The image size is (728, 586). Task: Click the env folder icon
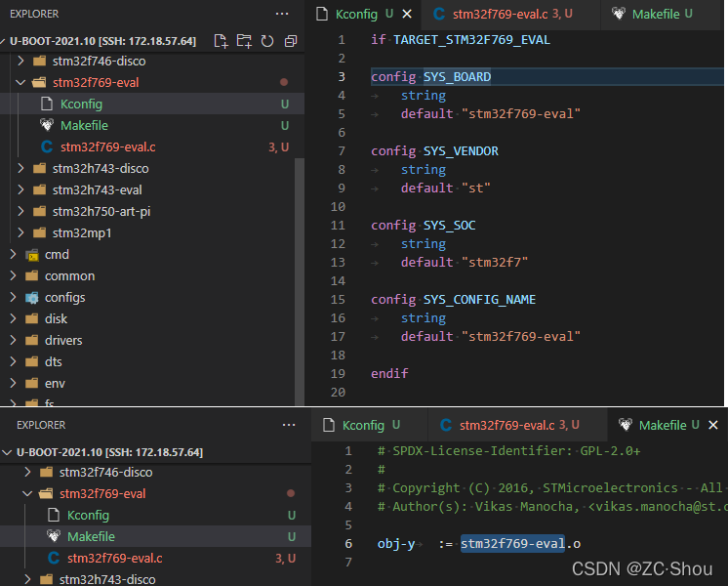pyautogui.click(x=32, y=383)
